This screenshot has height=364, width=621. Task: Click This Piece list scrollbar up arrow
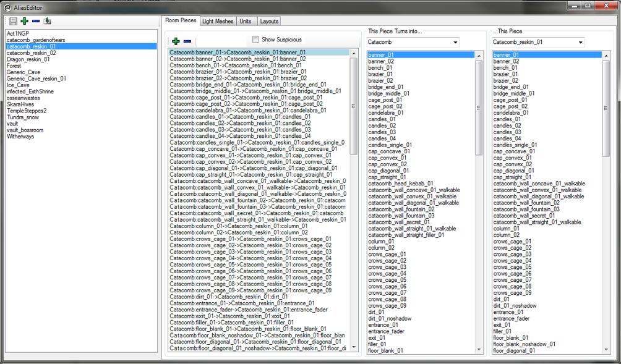[x=606, y=56]
